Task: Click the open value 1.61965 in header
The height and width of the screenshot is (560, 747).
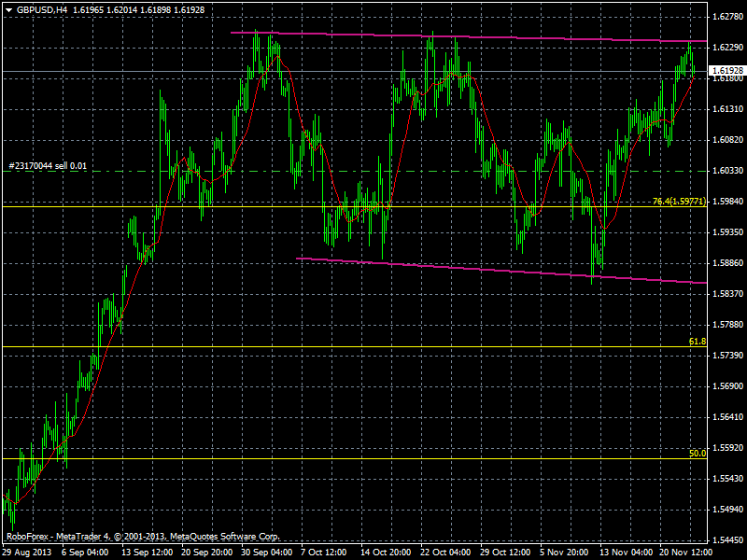Action: tap(88, 9)
